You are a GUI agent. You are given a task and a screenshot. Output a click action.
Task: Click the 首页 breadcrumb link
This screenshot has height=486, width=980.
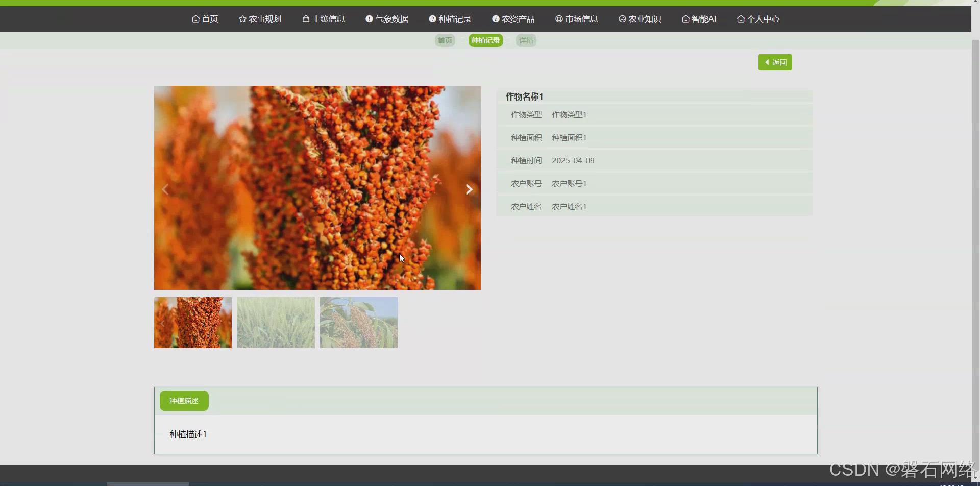tap(445, 40)
